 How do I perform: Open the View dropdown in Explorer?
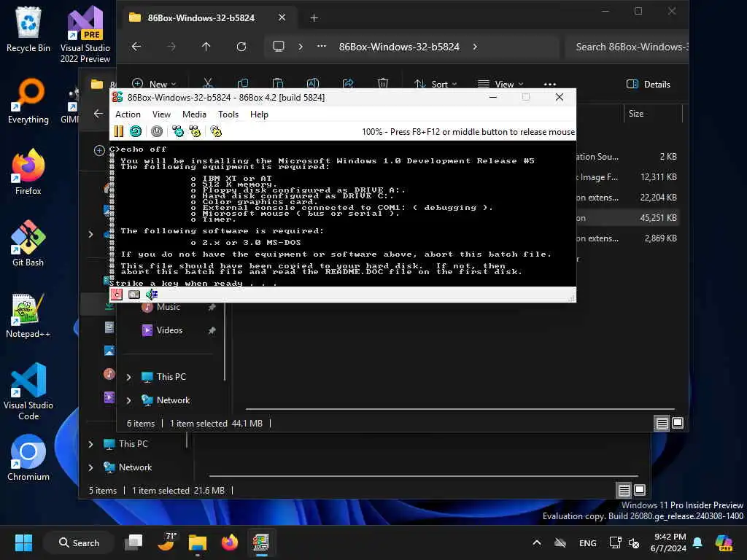500,85
